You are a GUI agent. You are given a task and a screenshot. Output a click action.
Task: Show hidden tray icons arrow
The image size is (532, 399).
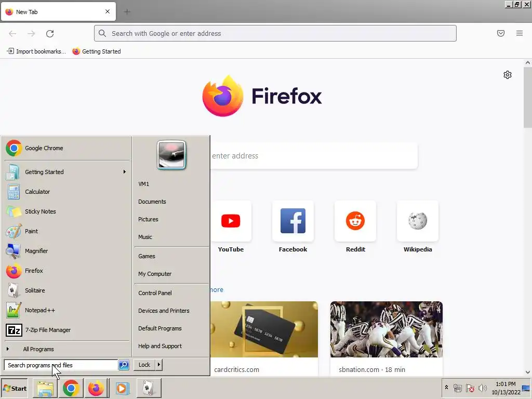[x=446, y=388]
